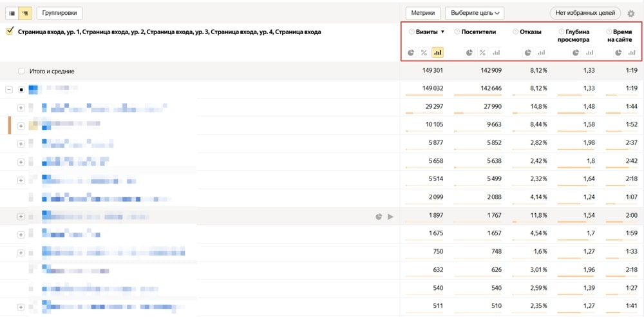Switch to flat list view icon
The image size is (644, 317).
coord(12,13)
